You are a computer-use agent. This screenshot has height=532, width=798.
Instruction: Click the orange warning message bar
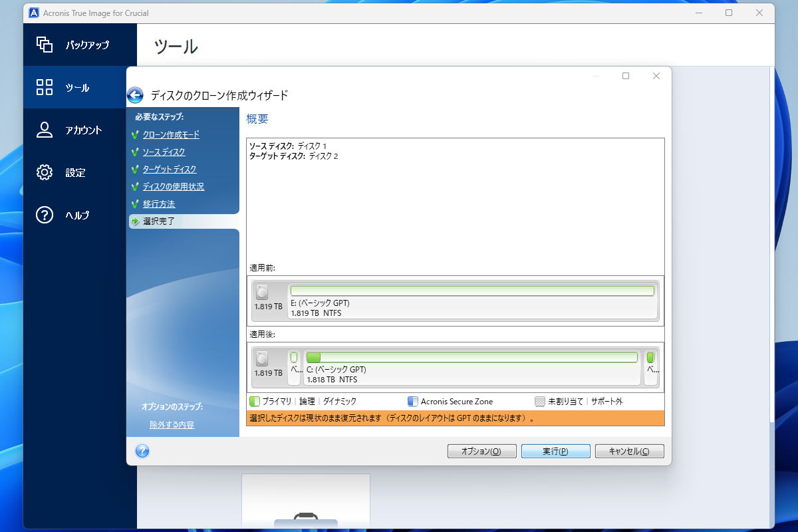456,418
